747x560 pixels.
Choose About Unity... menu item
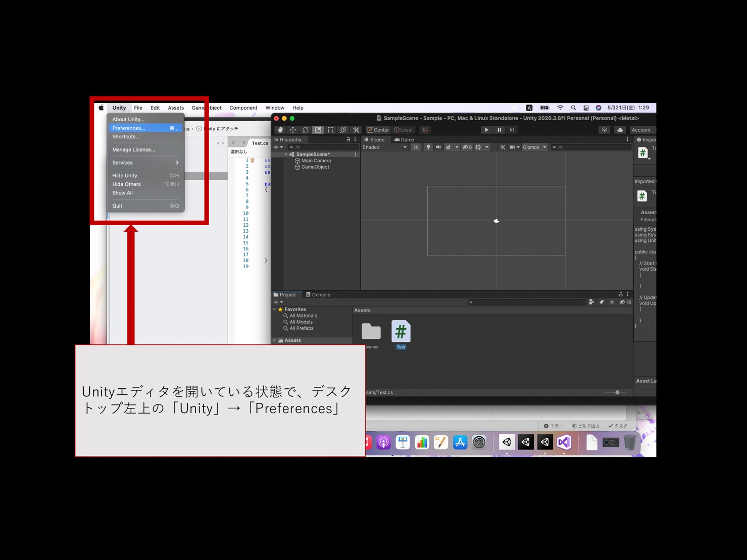click(x=146, y=120)
